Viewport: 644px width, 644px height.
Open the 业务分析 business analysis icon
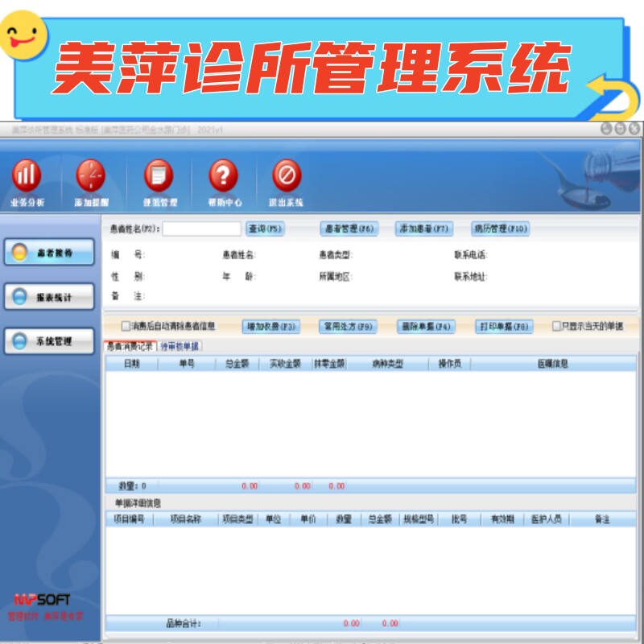[x=27, y=176]
